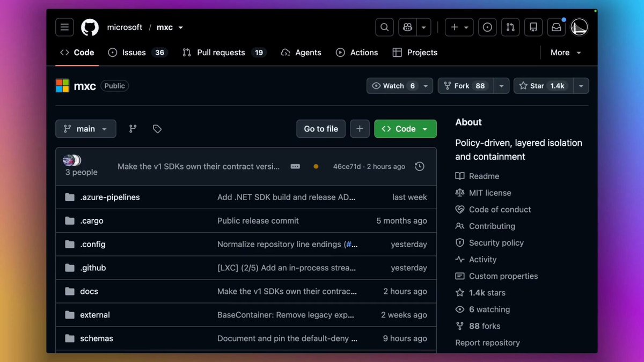
Task: Open the 46ce71d commit hash
Action: 347,166
